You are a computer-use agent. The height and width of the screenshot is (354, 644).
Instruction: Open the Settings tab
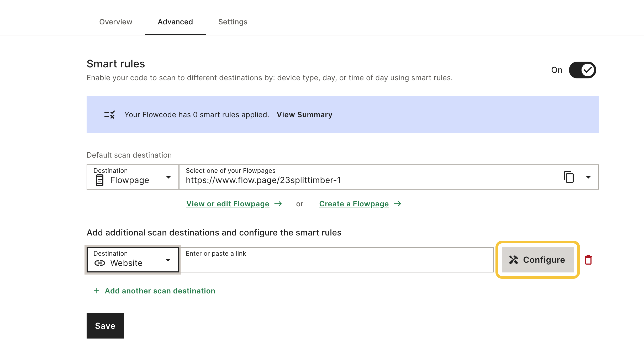233,22
